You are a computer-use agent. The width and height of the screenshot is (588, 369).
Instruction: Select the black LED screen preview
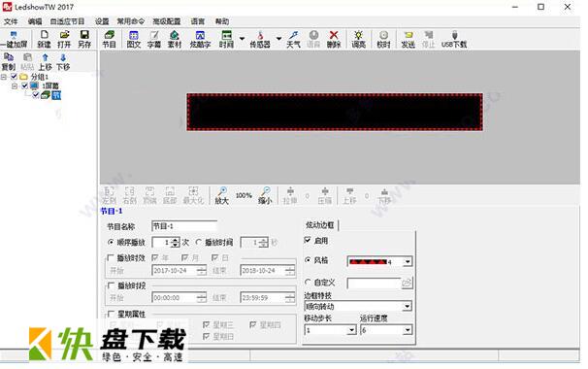(x=335, y=112)
